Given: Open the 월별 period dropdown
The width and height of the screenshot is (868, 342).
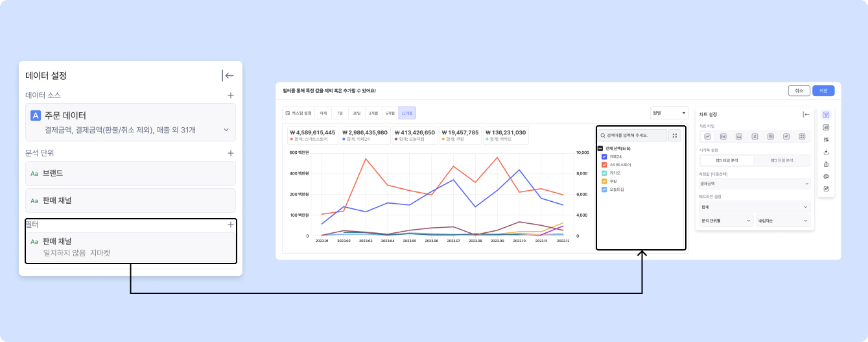Looking at the screenshot, I should (669, 113).
